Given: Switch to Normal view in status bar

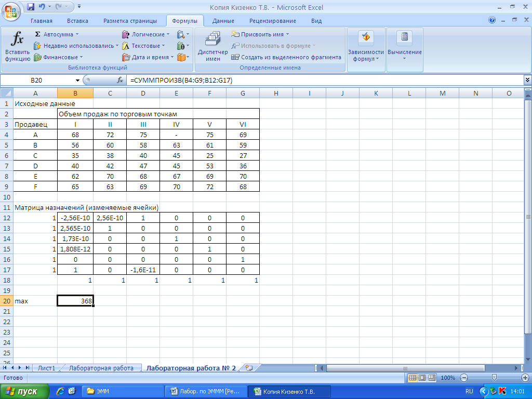Looking at the screenshot, I should (411, 378).
